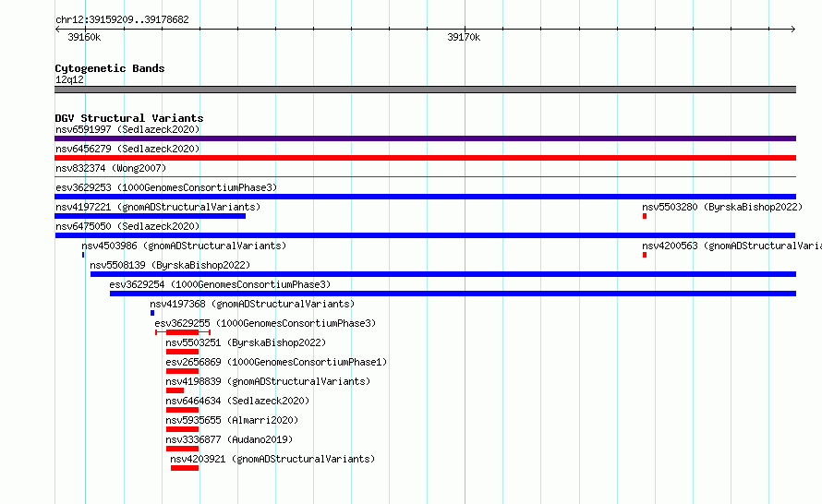The image size is (822, 504).
Task: Select the red nsv5503251 variant bar
Action: pyautogui.click(x=183, y=352)
